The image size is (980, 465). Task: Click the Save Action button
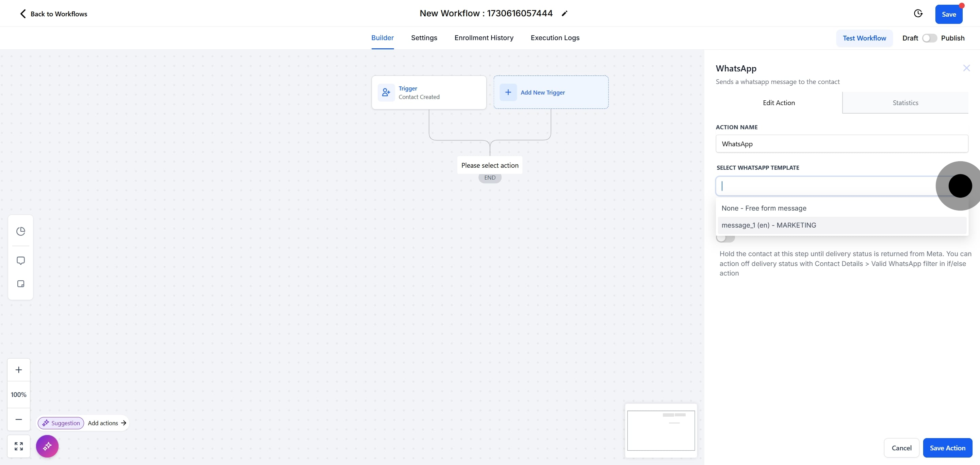[x=947, y=448]
